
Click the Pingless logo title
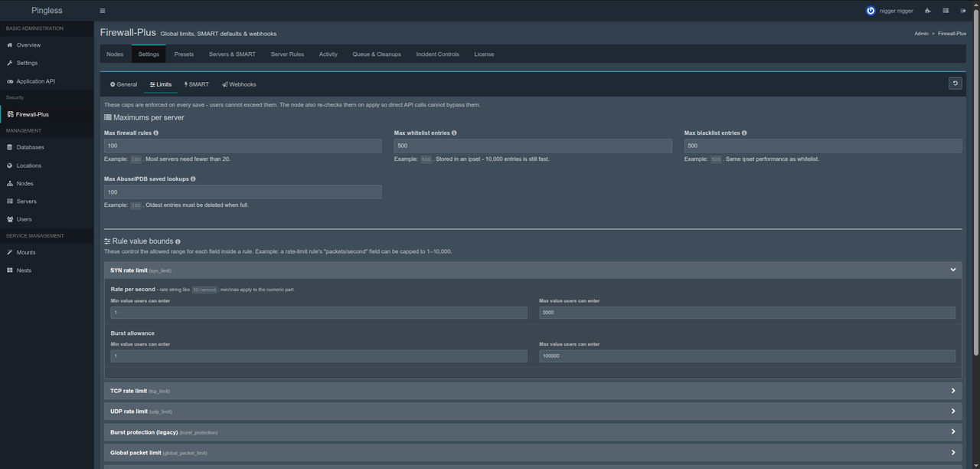pyautogui.click(x=47, y=11)
